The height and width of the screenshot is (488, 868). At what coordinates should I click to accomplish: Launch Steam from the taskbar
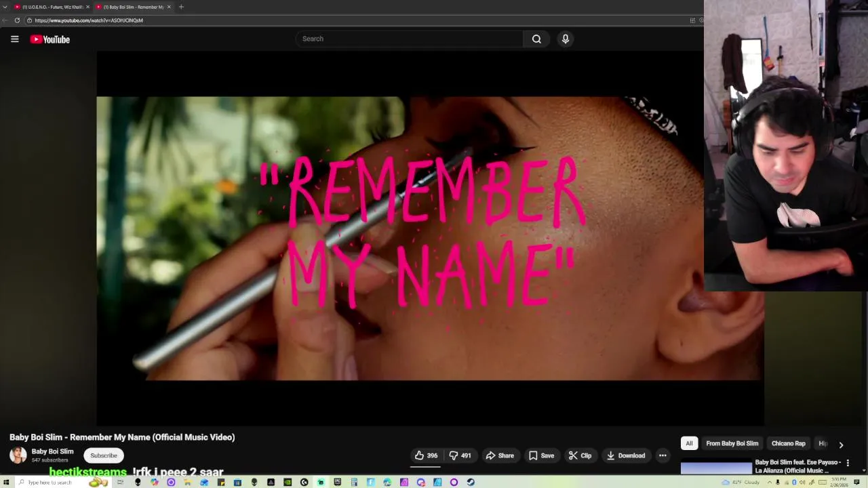tap(471, 483)
